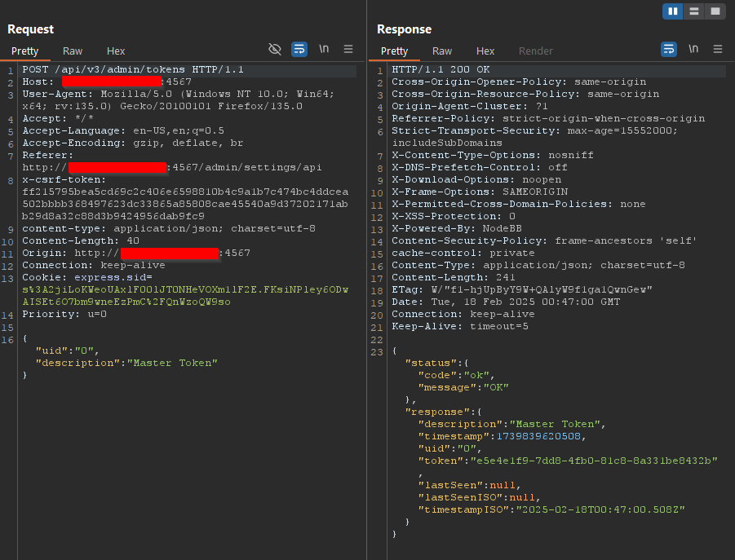This screenshot has width=735, height=560.
Task: Click the redacted Host header value
Action: click(111, 81)
